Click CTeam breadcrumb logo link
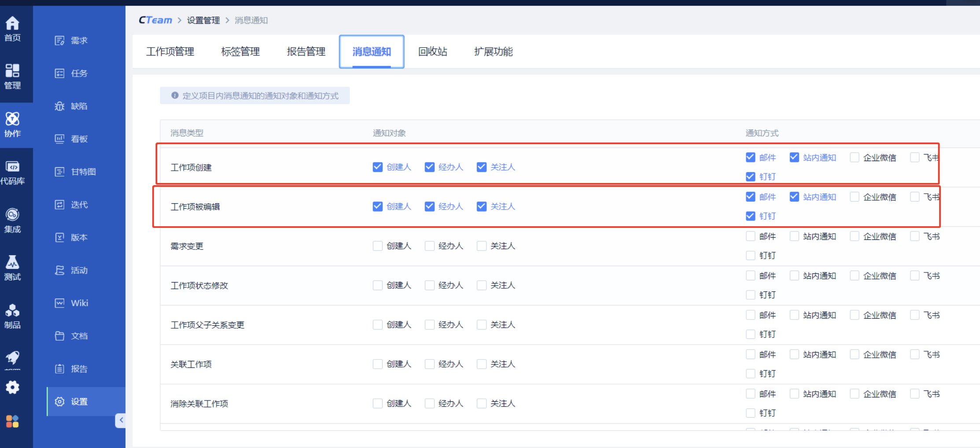The image size is (980, 448). tap(155, 20)
